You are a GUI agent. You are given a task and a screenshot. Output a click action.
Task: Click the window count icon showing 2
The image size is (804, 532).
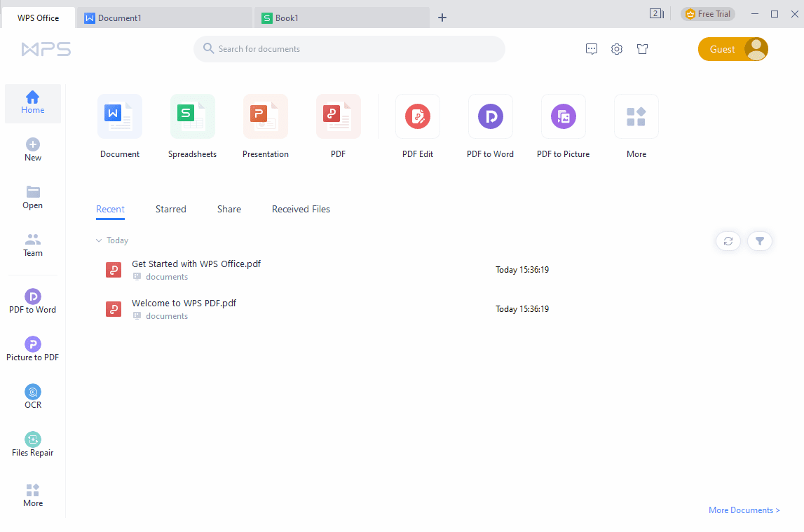(x=656, y=14)
